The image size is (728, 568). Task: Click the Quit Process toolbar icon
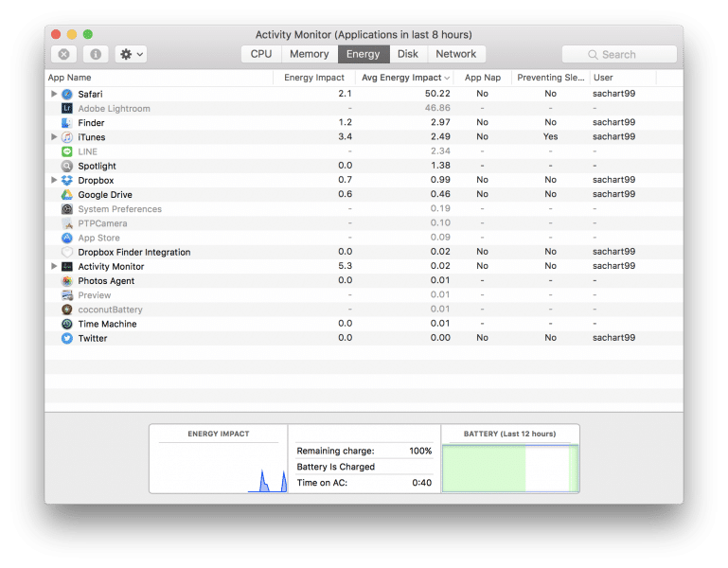point(64,54)
